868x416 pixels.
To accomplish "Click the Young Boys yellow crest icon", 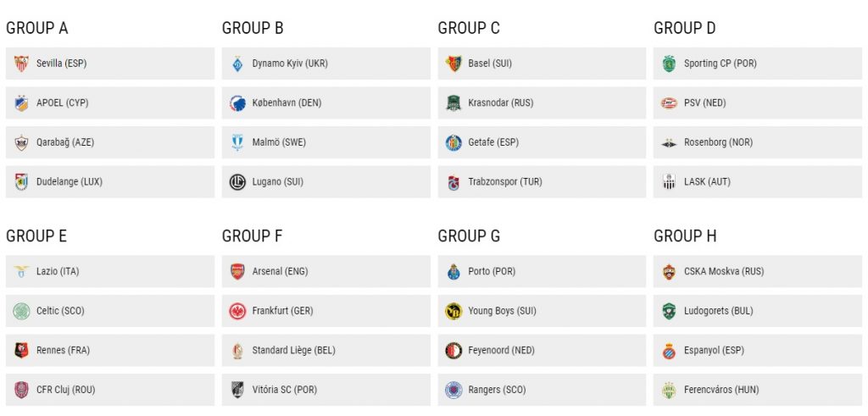I will pyautogui.click(x=453, y=311).
